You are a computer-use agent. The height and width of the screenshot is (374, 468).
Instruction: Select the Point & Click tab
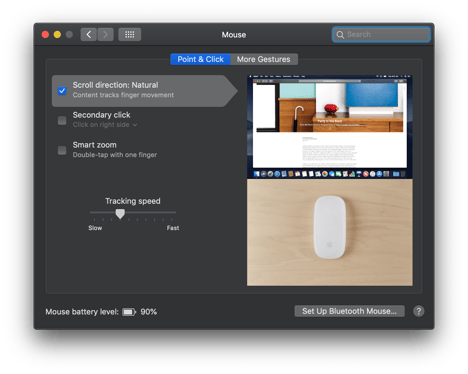click(x=200, y=59)
